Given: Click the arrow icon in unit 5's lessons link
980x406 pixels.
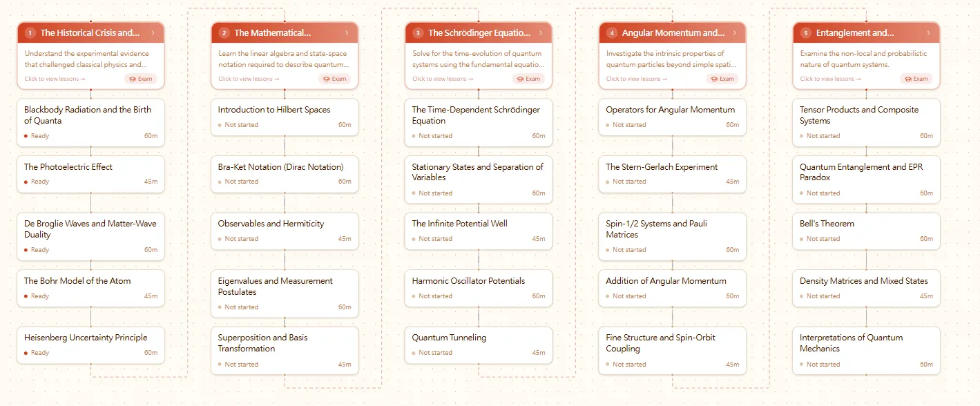Looking at the screenshot, I should (x=858, y=79).
